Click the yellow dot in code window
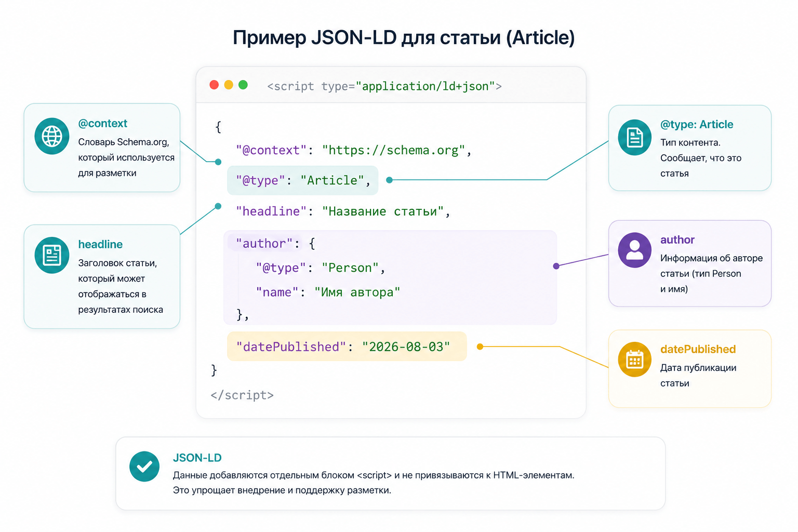 click(x=229, y=85)
